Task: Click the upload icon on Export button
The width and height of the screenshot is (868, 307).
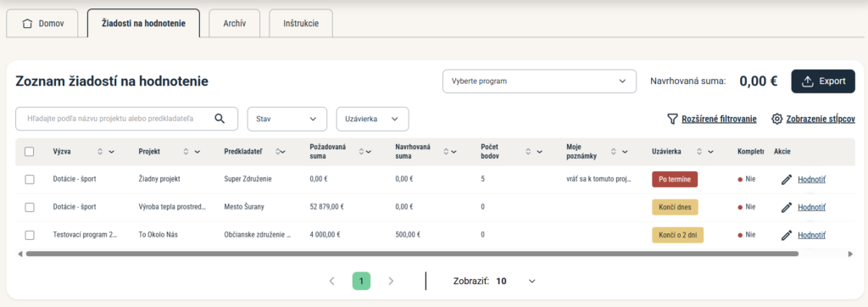Action: pyautogui.click(x=808, y=81)
